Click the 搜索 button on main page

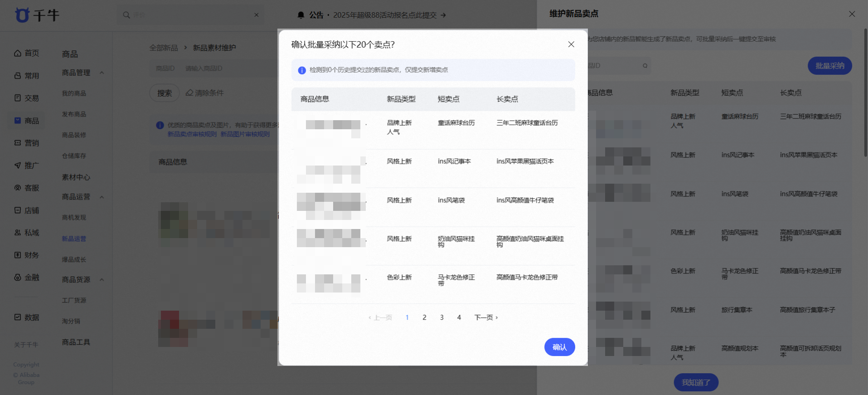point(165,93)
